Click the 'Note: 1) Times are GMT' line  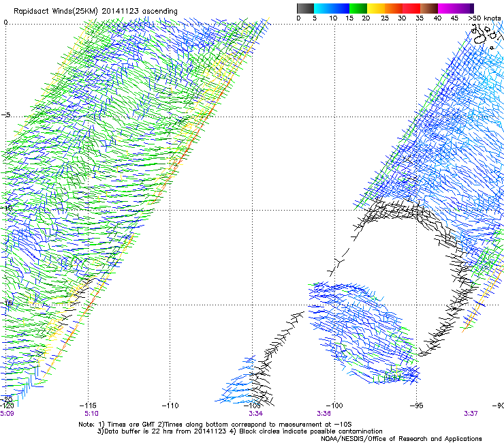pos(215,425)
